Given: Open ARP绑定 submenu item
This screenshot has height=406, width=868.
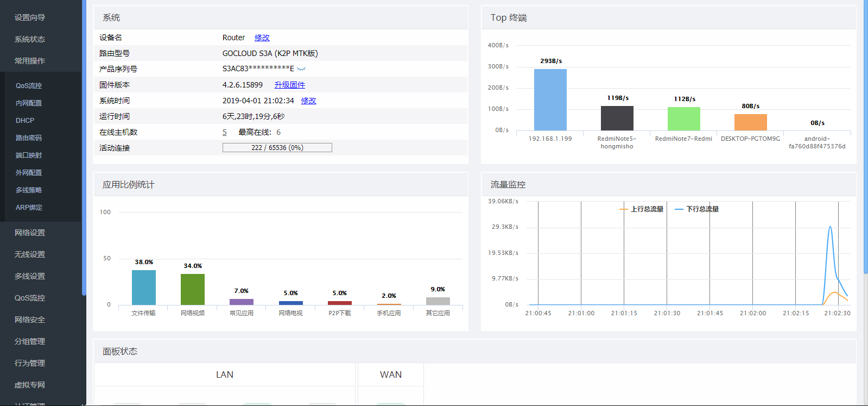Looking at the screenshot, I should click(x=29, y=208).
